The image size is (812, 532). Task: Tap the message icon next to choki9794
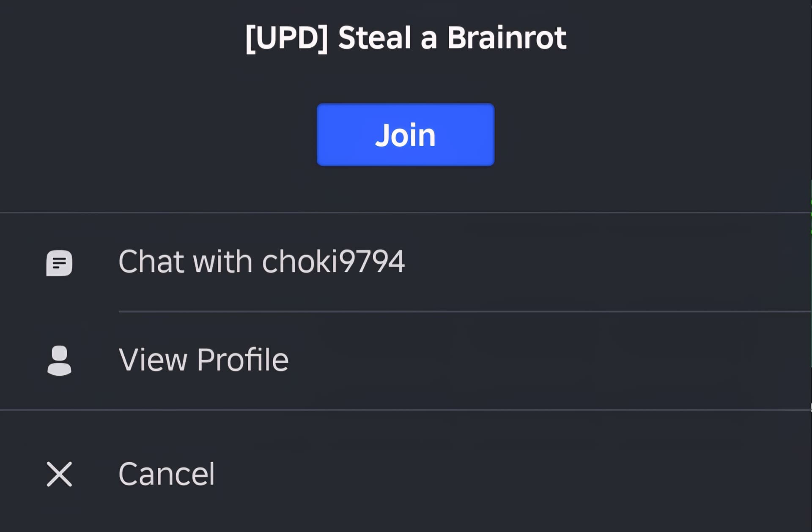59,263
